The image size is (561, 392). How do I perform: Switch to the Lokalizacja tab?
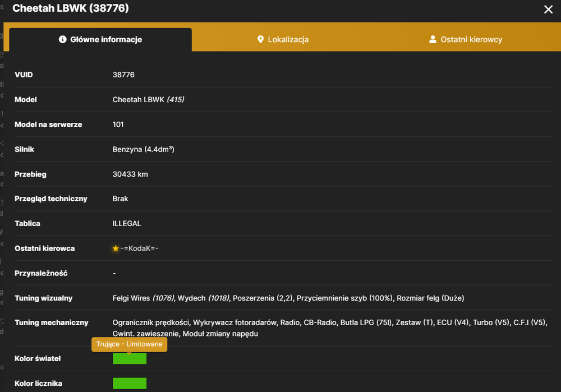pyautogui.click(x=283, y=39)
